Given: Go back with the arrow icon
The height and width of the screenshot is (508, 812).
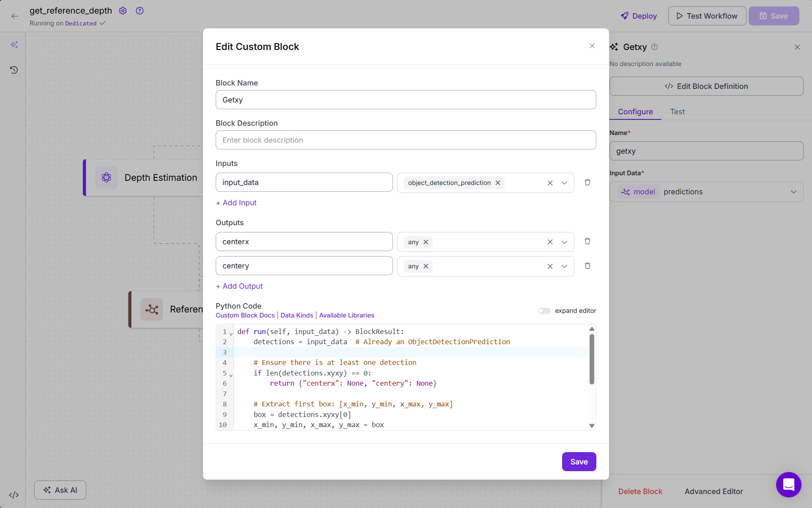Looking at the screenshot, I should [15, 16].
